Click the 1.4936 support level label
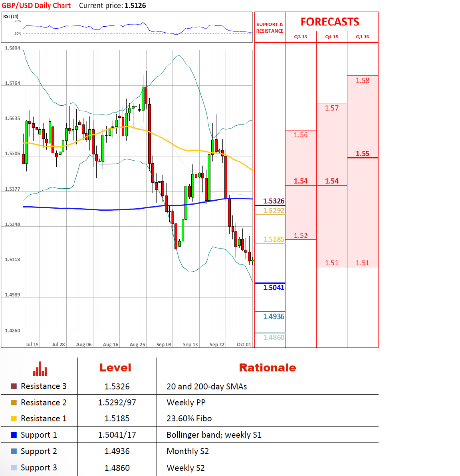This screenshot has height=476, width=460. click(x=274, y=317)
